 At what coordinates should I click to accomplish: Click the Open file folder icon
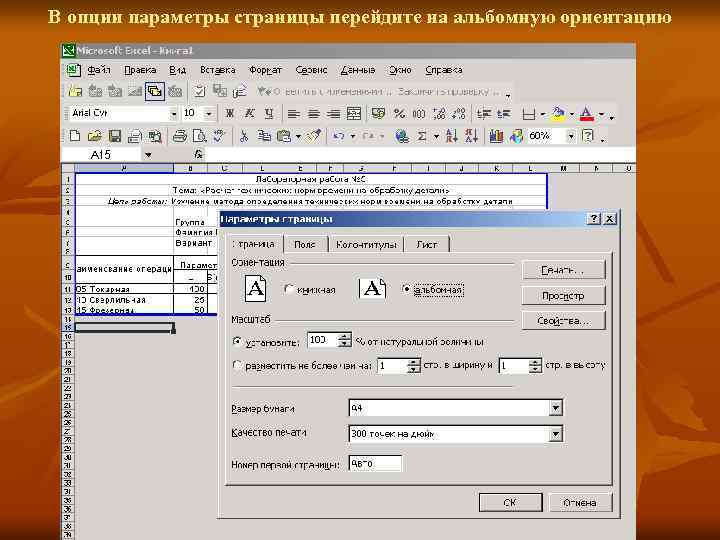coord(95,136)
